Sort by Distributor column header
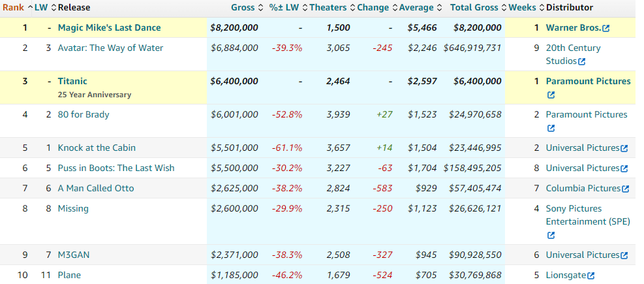 tap(569, 7)
